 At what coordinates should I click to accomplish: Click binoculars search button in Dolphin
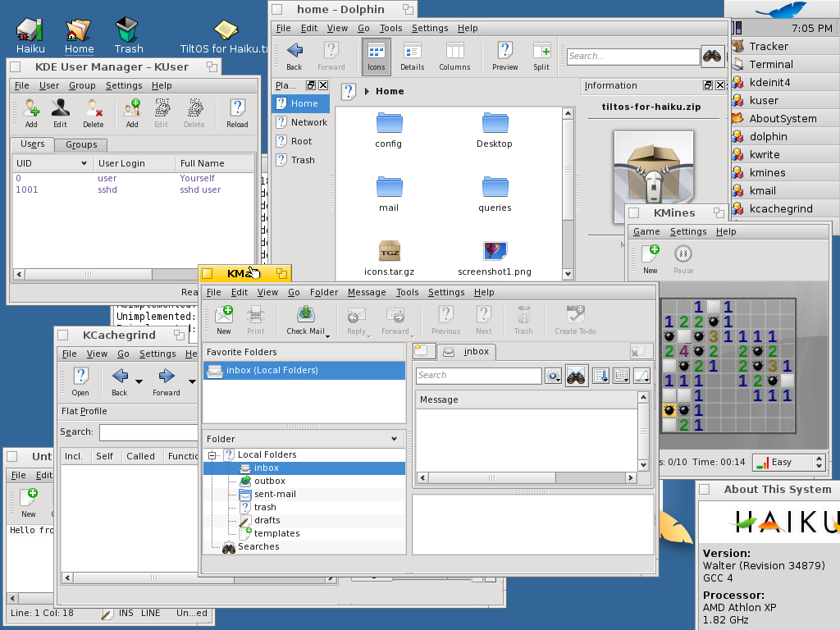(x=713, y=56)
